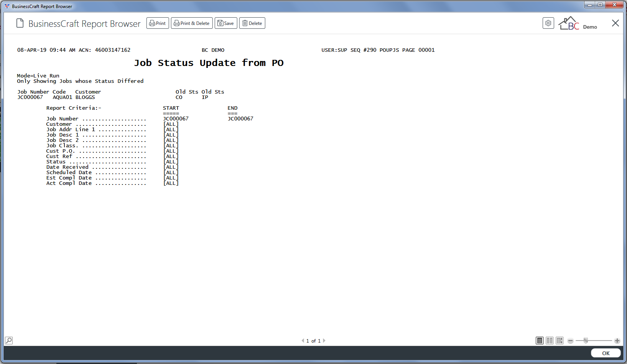Image resolution: width=627 pixels, height=364 pixels.
Task: Click 'USER:SUP SEQ #290' header text
Action: [349, 50]
